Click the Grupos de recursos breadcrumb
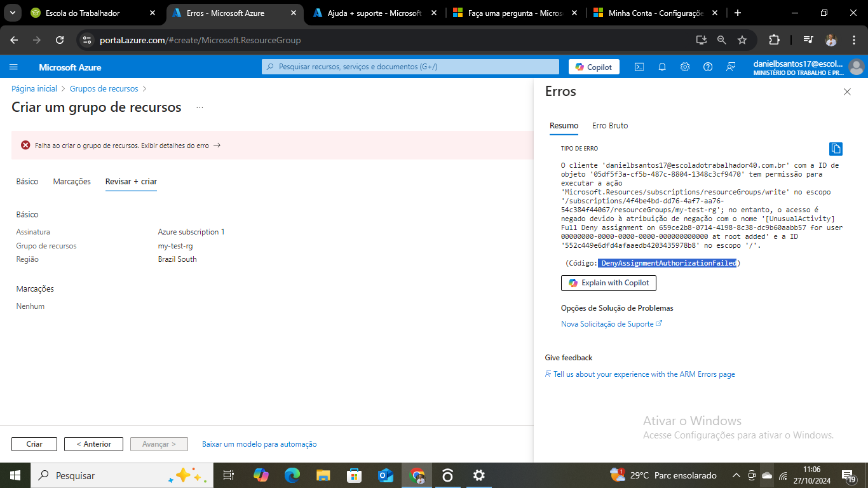The image size is (868, 488). click(x=104, y=89)
